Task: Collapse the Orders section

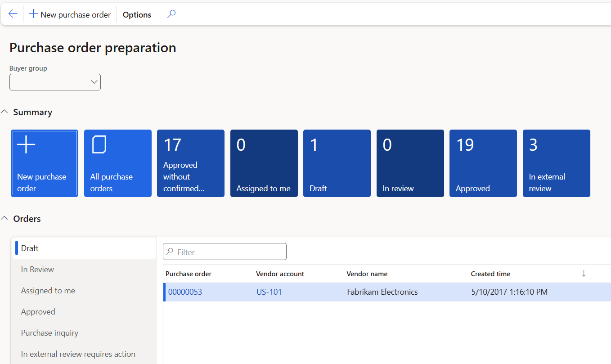Action: pos(5,219)
